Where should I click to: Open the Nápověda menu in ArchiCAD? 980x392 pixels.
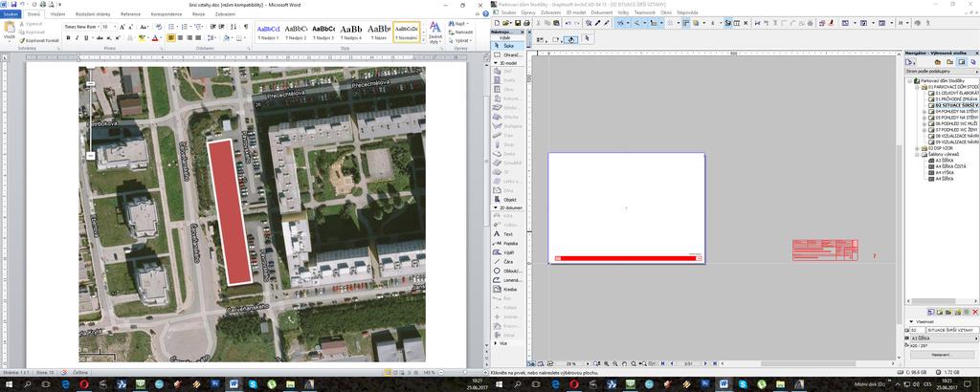point(686,12)
